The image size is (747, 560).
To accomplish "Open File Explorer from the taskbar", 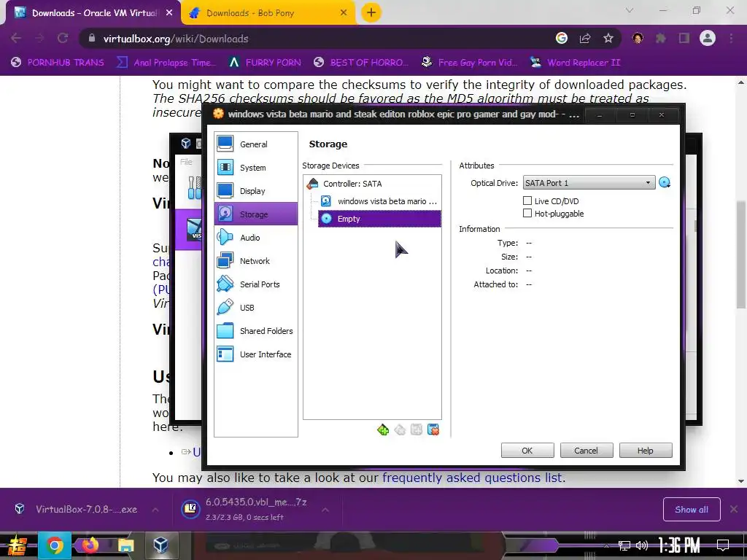I will [125, 545].
